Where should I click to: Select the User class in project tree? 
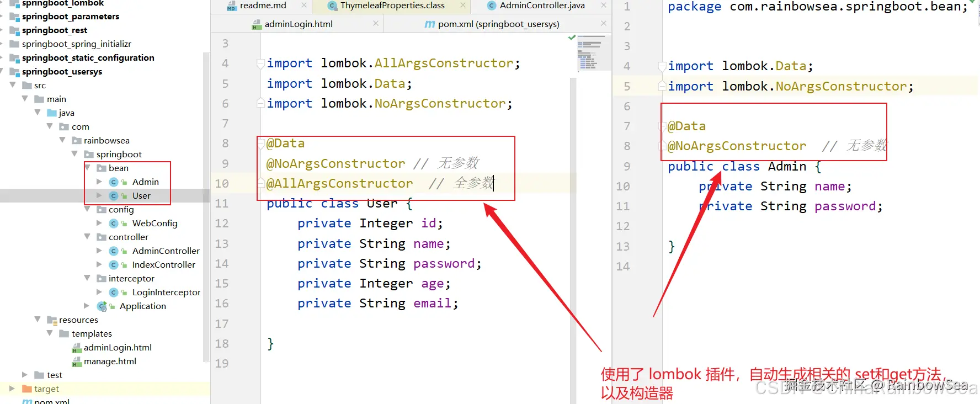[141, 195]
